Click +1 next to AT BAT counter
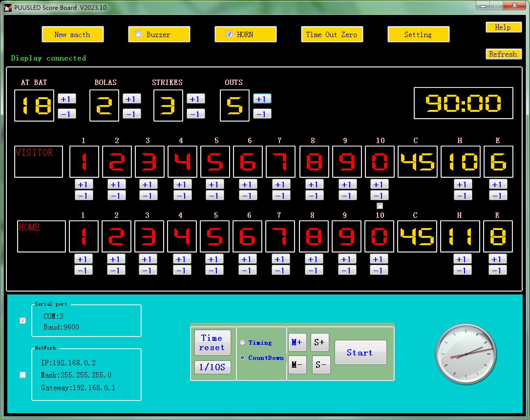 (67, 99)
